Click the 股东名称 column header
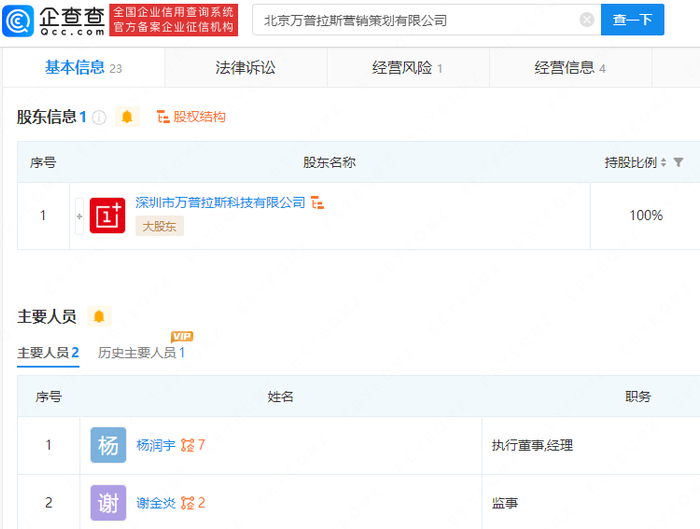This screenshot has height=529, width=700. click(329, 162)
